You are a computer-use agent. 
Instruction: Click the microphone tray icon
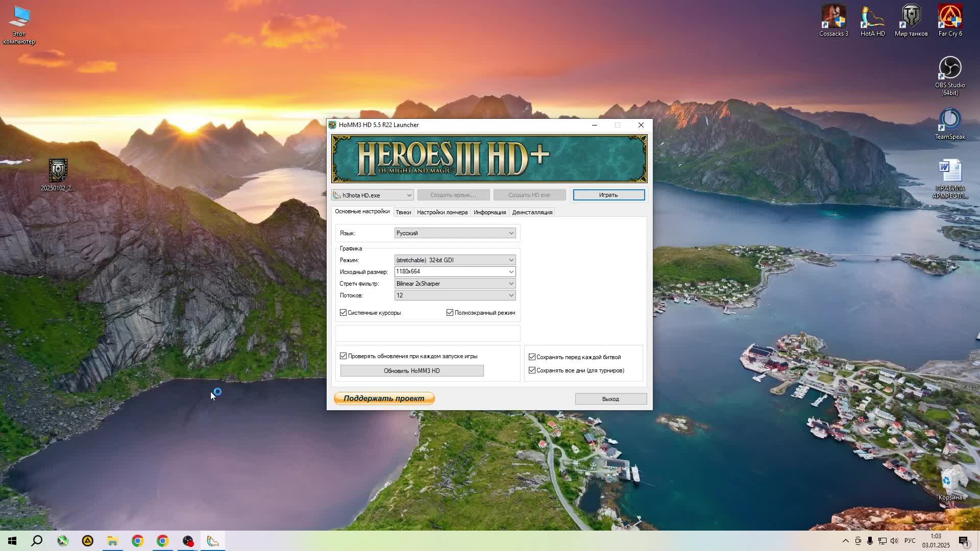pyautogui.click(x=870, y=541)
